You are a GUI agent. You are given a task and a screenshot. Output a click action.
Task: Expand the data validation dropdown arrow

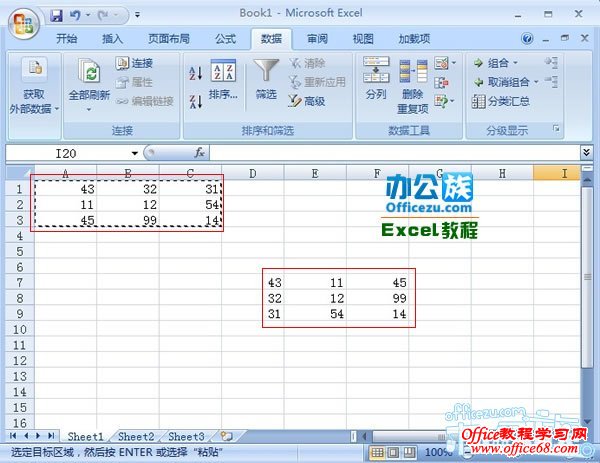coord(454,63)
